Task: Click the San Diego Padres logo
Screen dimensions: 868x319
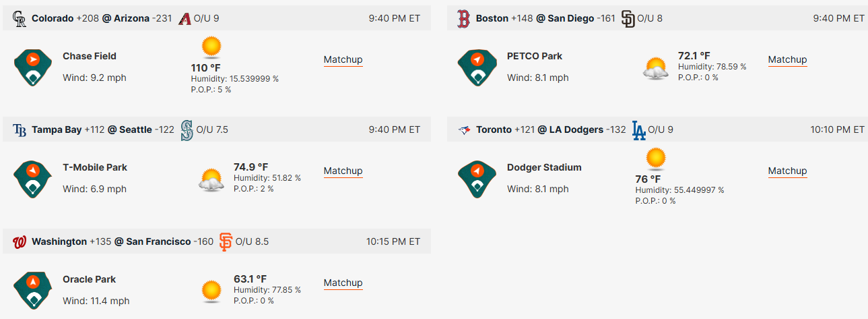Action: (x=628, y=19)
